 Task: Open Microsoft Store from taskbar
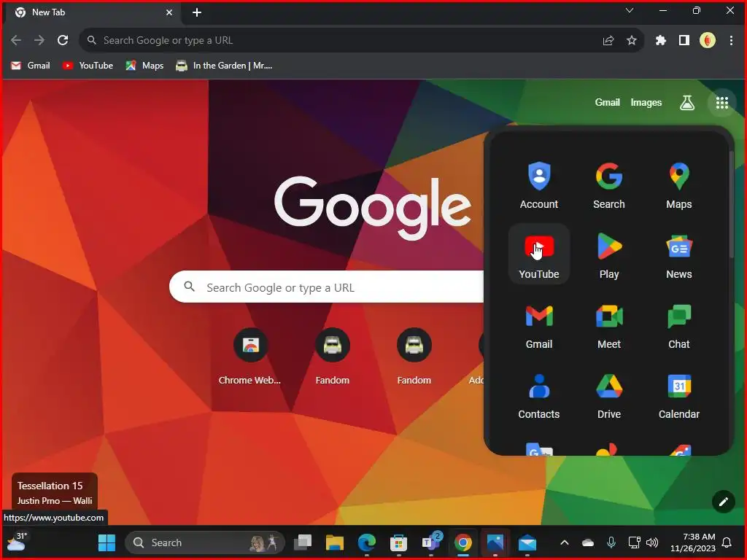tap(398, 542)
